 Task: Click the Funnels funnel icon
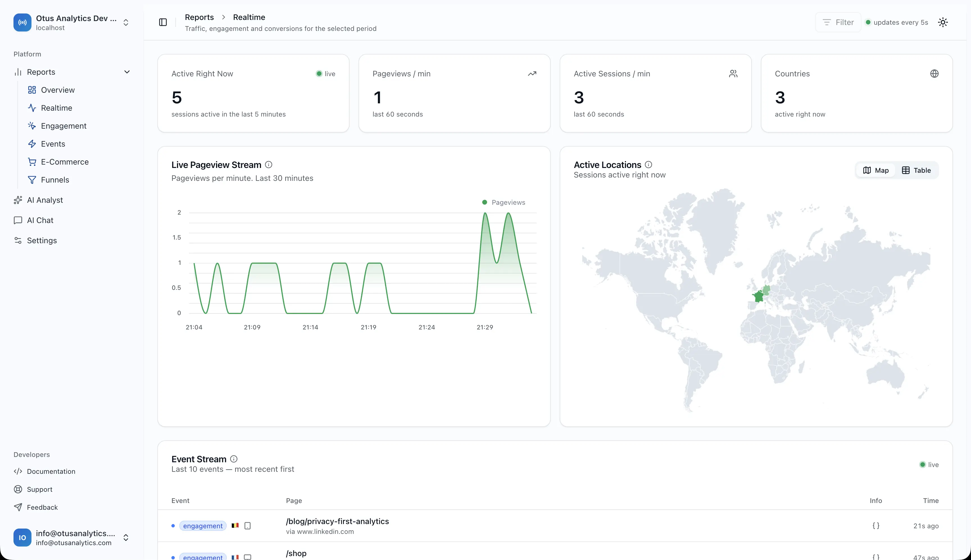pyautogui.click(x=32, y=180)
